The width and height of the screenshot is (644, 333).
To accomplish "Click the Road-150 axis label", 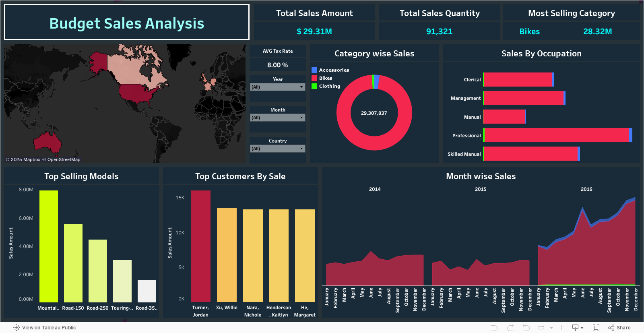I will pos(73,308).
